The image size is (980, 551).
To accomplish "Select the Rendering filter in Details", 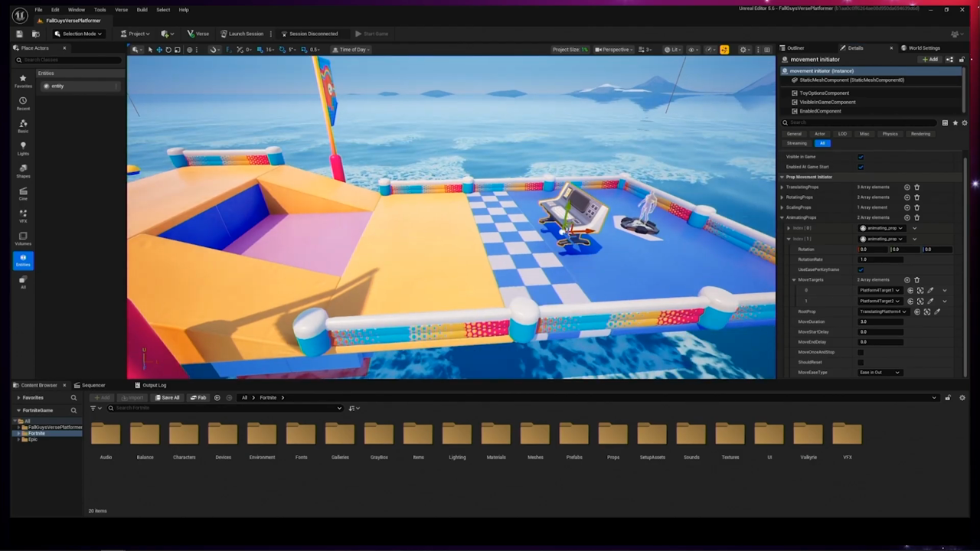I will [x=920, y=134].
